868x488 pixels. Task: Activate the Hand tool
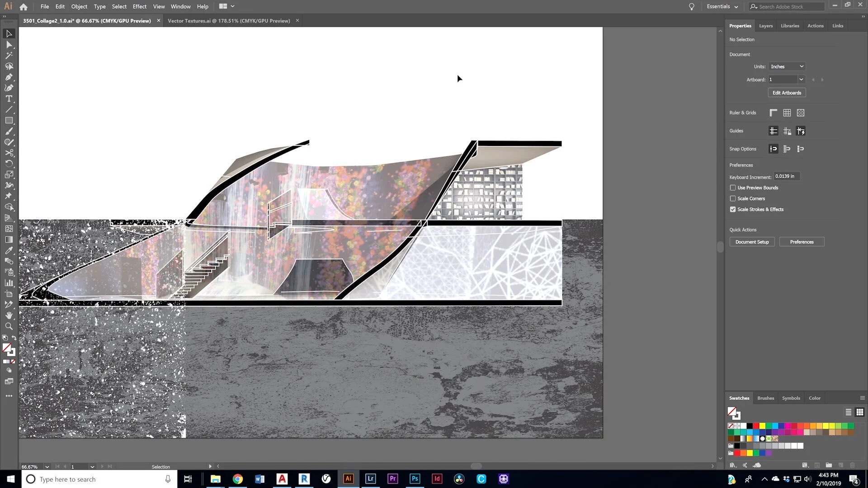coord(9,315)
